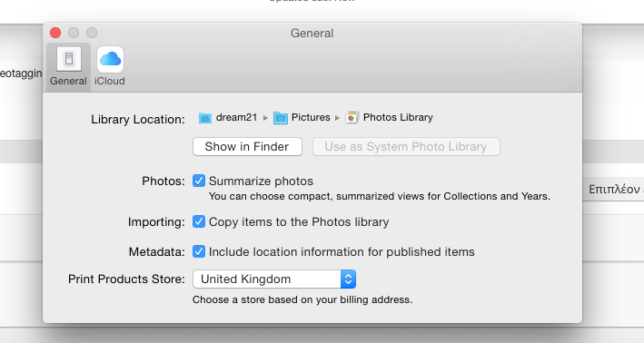Click the 'Library Location:' label

click(x=138, y=120)
